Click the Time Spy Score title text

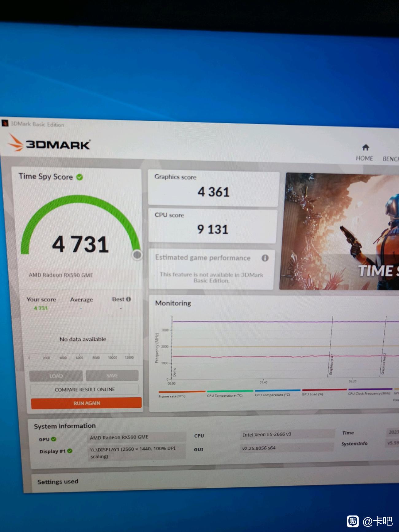[46, 177]
